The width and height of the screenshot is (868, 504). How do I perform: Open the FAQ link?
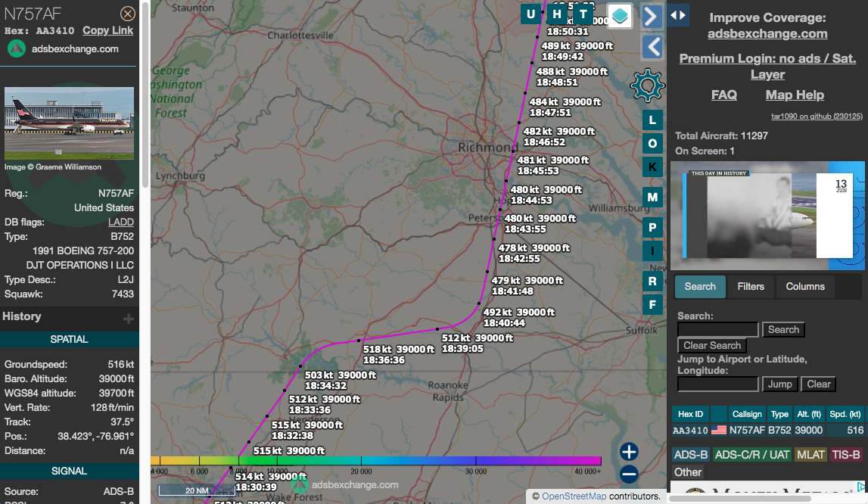pos(724,95)
